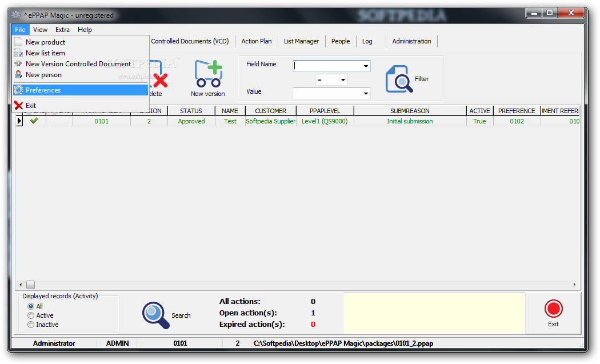Image resolution: width=600 pixels, height=364 pixels.
Task: Click the New version cart icon
Action: (208, 74)
